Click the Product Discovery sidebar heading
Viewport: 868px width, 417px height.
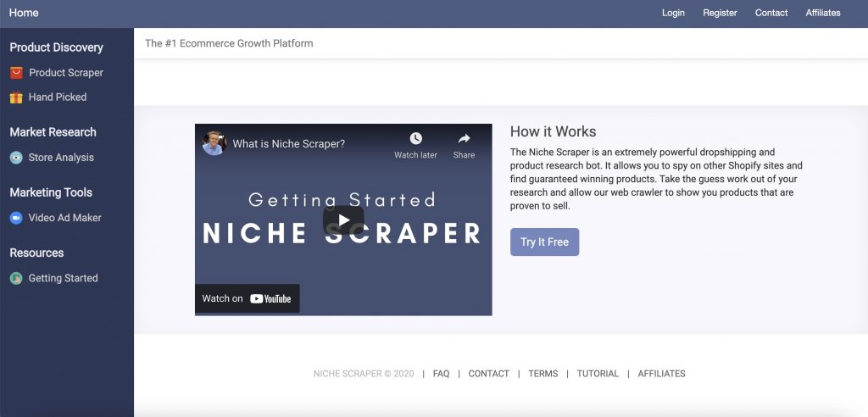click(x=57, y=47)
